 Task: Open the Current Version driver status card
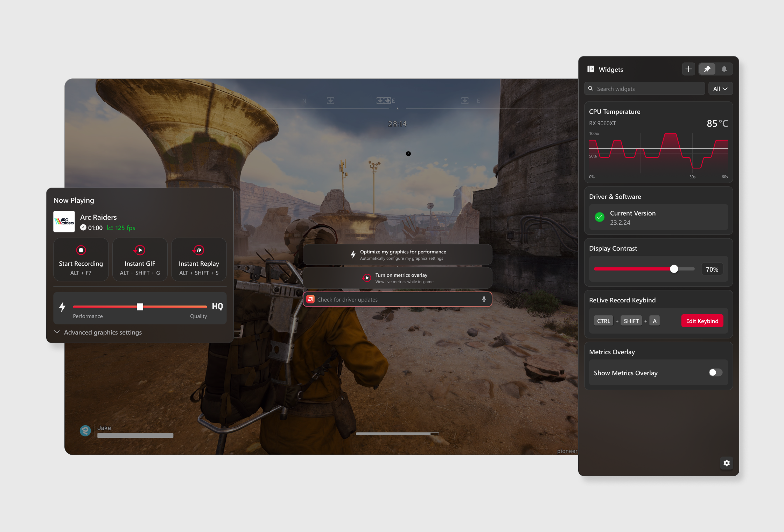tap(658, 217)
